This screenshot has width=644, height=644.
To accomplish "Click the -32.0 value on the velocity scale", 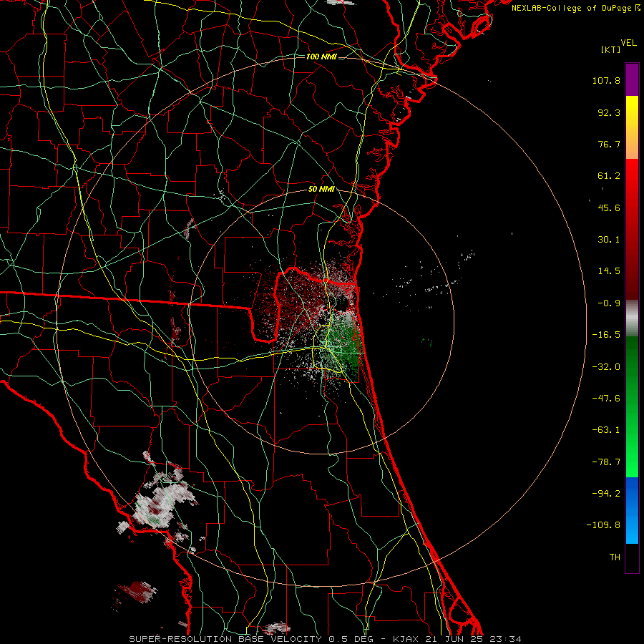I will (606, 367).
